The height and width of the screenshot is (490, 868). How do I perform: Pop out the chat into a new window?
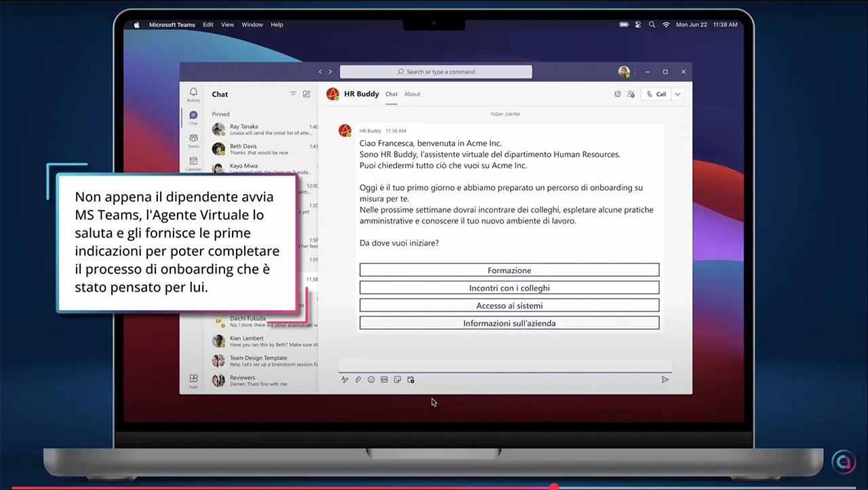pos(617,94)
